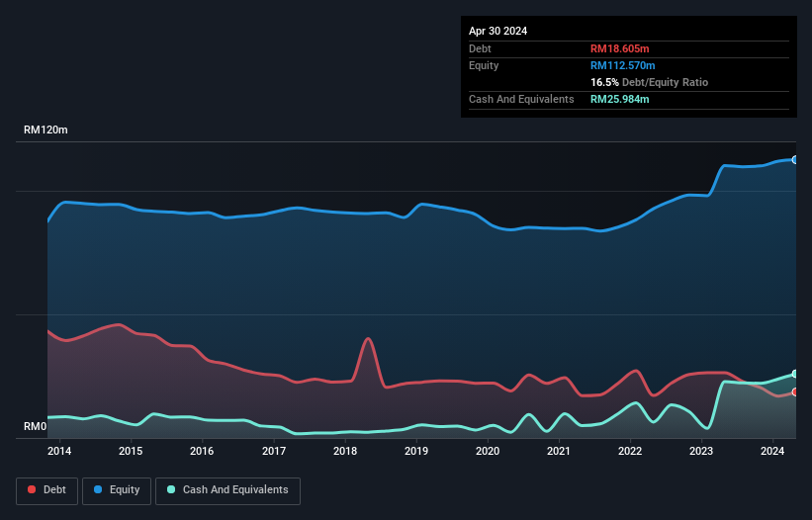Image resolution: width=812 pixels, height=520 pixels.
Task: Select the 2024 x-axis label
Action: coord(772,451)
